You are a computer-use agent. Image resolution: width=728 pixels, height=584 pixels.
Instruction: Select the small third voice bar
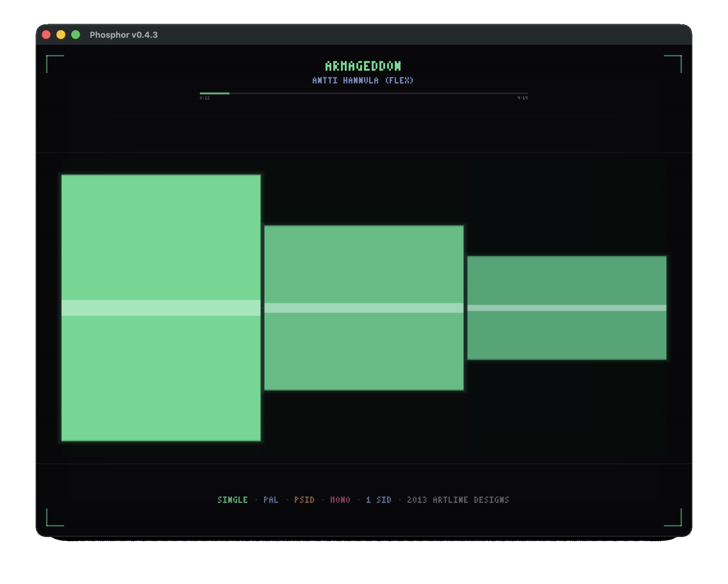[566, 308]
